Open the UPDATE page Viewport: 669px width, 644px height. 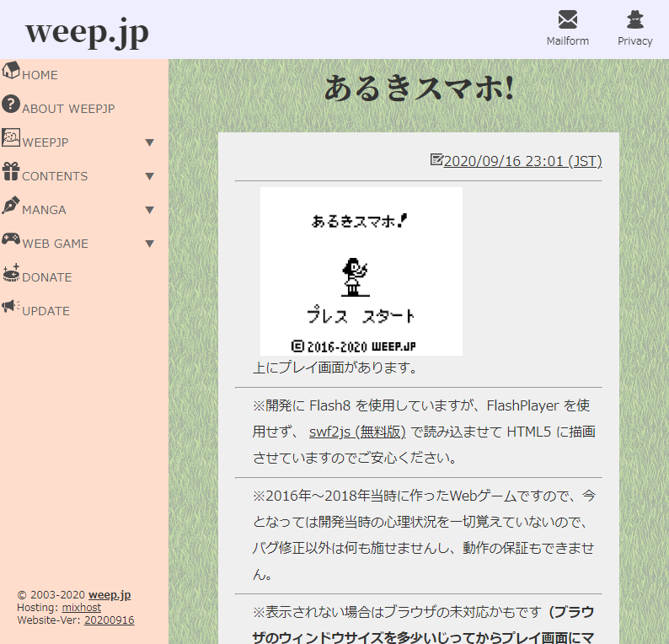[45, 311]
